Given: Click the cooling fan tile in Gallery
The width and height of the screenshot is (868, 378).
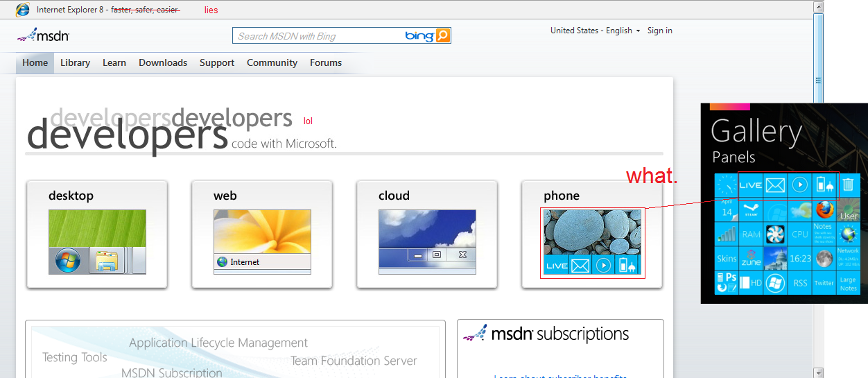Looking at the screenshot, I should tap(775, 234).
